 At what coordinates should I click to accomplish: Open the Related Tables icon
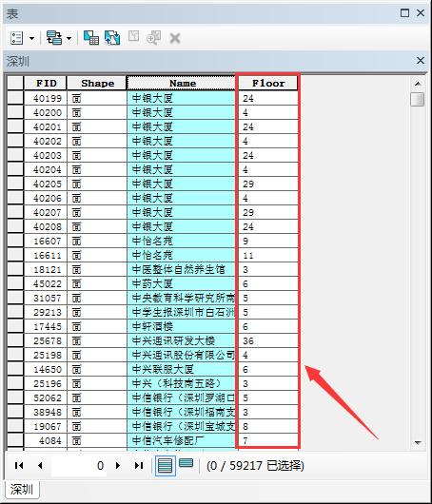pyautogui.click(x=53, y=38)
